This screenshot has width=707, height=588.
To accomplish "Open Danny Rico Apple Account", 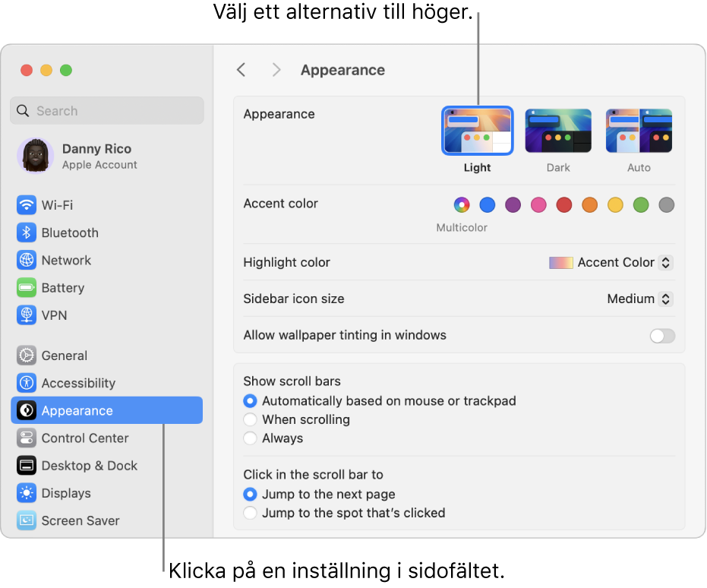I will point(97,156).
